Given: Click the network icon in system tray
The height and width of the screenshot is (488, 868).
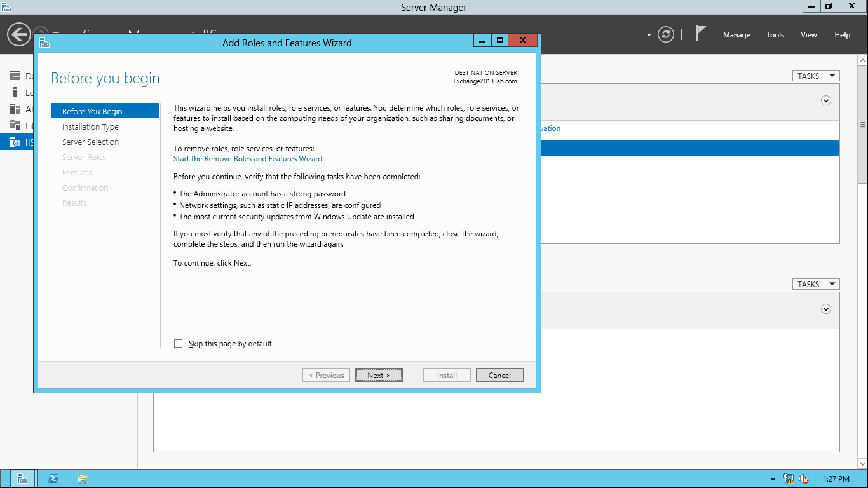Looking at the screenshot, I should click(x=789, y=478).
